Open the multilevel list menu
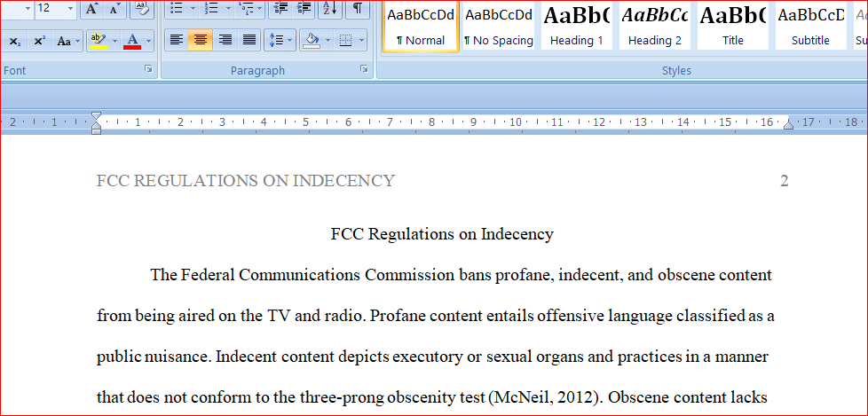The width and height of the screenshot is (868, 416). coord(249,8)
